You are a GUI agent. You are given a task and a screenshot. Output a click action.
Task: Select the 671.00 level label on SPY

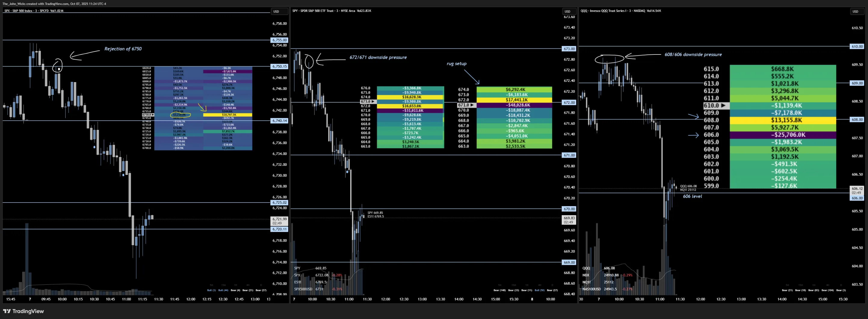569,156
